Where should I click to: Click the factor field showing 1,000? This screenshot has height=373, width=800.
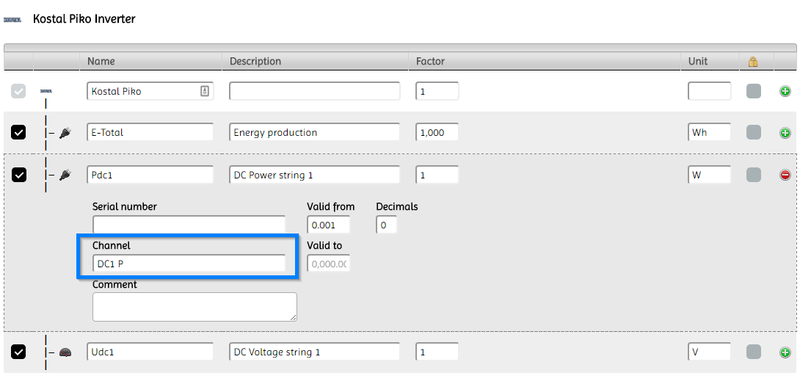[x=437, y=133]
